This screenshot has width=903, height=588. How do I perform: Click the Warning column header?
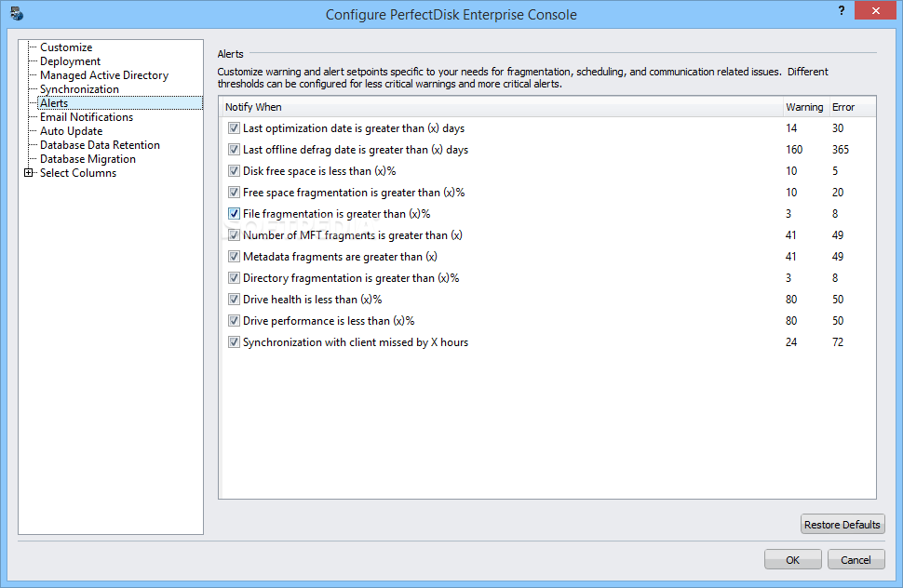[803, 107]
